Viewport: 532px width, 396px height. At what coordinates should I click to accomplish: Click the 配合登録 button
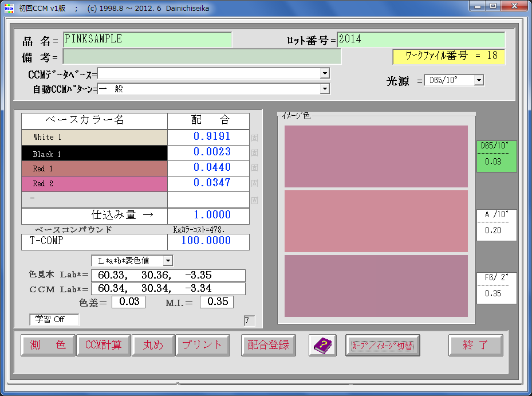[x=269, y=346]
